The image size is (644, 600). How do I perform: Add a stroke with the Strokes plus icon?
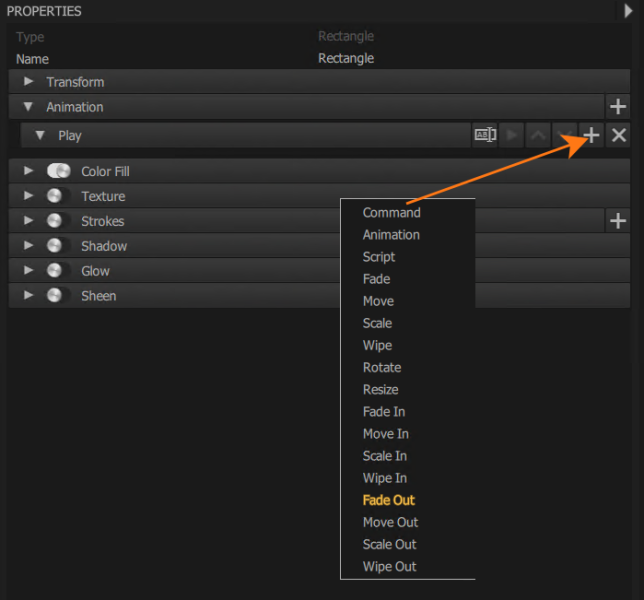(618, 221)
